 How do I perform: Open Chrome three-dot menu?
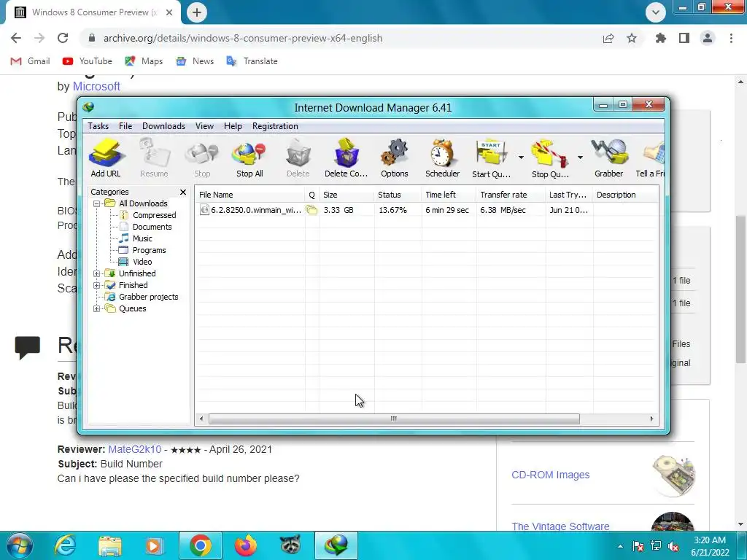(x=731, y=38)
